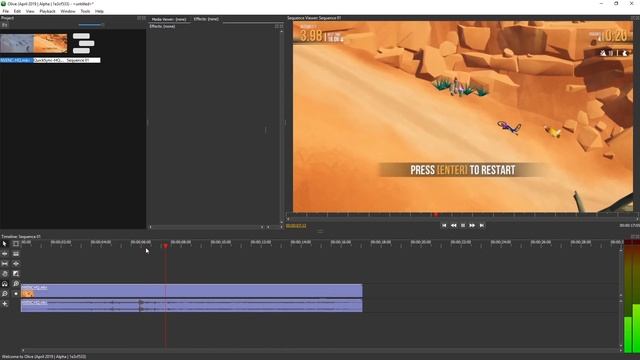Click the Fast forward button

click(x=472, y=225)
